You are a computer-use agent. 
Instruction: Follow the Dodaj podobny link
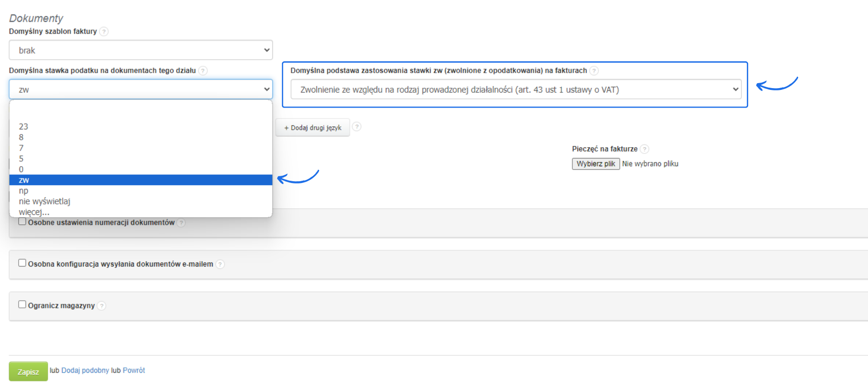coord(85,370)
